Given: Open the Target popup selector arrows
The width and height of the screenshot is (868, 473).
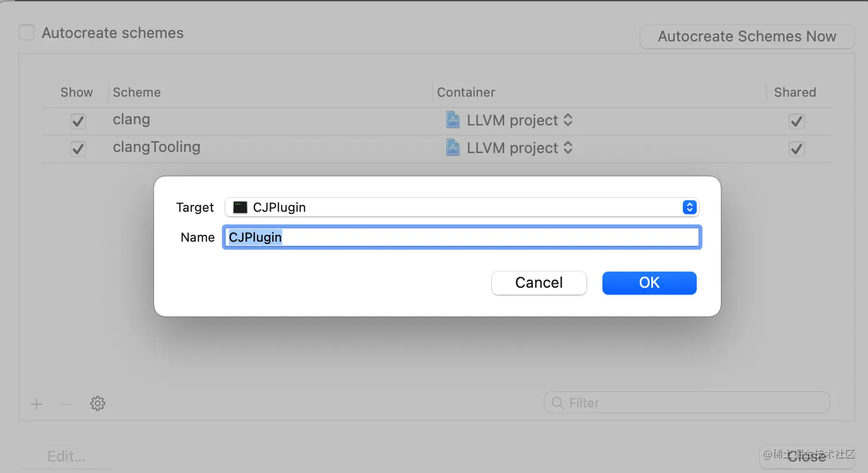Looking at the screenshot, I should pos(690,207).
